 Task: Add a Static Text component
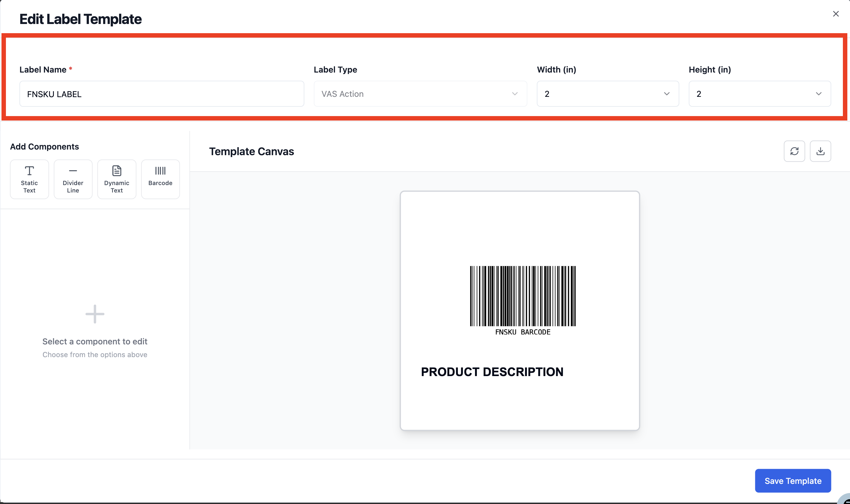point(29,179)
